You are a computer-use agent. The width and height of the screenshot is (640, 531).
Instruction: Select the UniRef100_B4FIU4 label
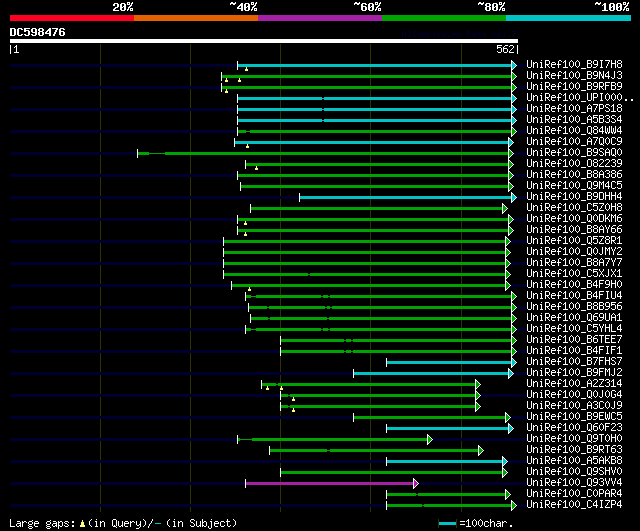point(574,295)
